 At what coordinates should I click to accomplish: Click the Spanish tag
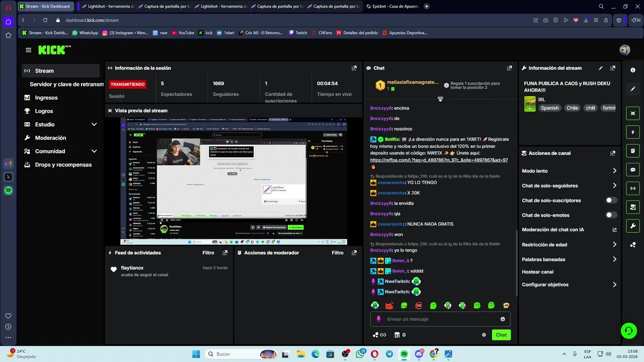pos(549,108)
